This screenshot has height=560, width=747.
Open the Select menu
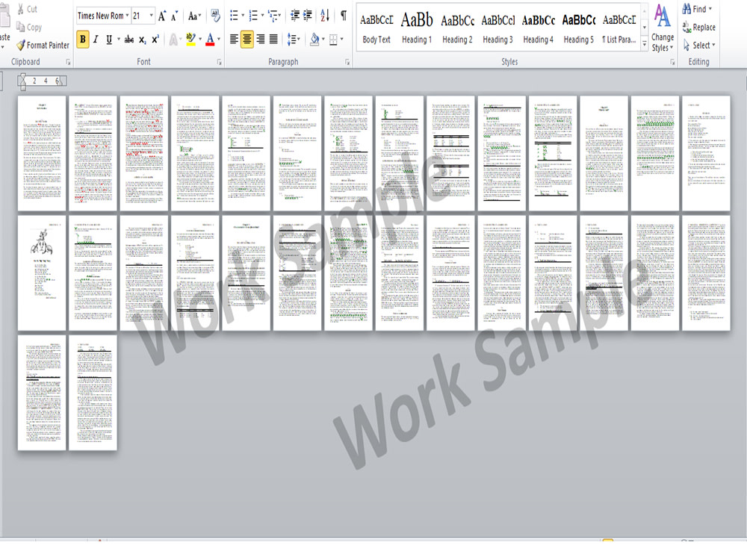[699, 46]
